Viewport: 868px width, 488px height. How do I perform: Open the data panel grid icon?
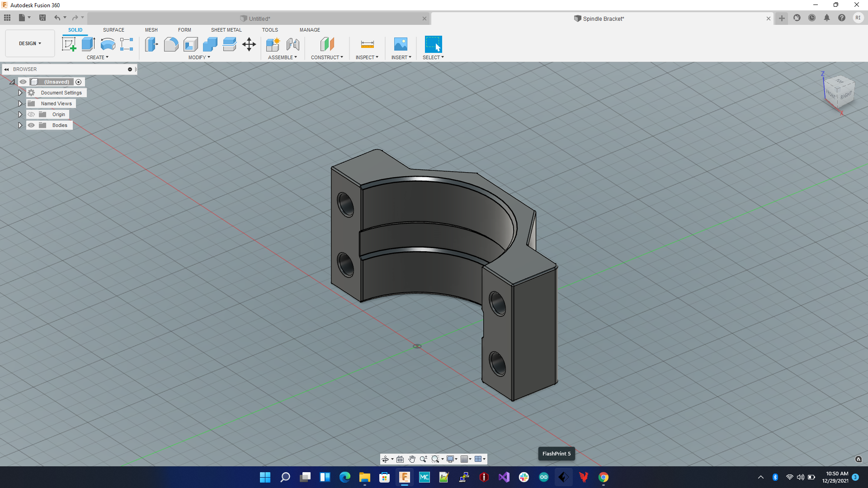(7, 18)
